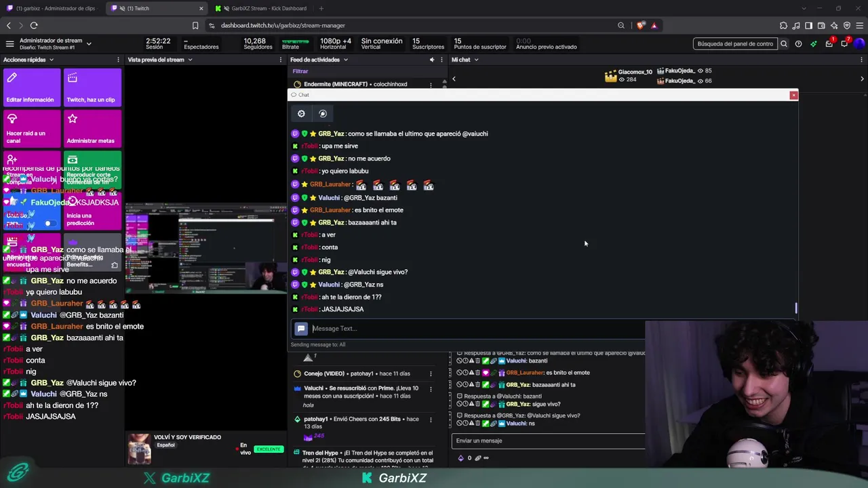This screenshot has height=488, width=868.
Task: Focus the Message Text input field
Action: point(478,329)
